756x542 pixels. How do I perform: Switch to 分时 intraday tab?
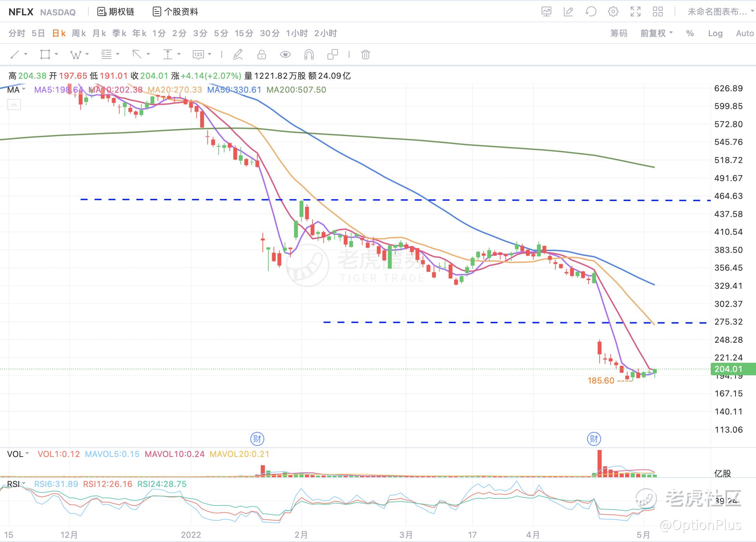pyautogui.click(x=17, y=33)
